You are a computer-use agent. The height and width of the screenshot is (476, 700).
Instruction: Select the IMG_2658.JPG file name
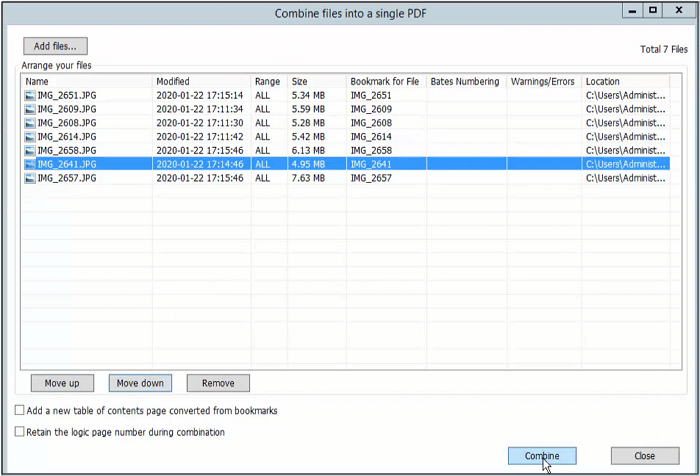click(x=67, y=150)
